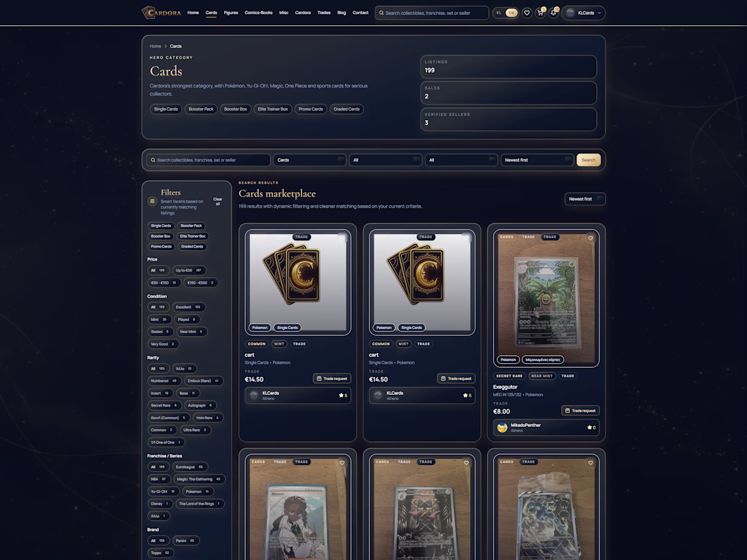This screenshot has width=747, height=560.
Task: Toggle the Magic: The Gathering filter
Action: (x=199, y=479)
